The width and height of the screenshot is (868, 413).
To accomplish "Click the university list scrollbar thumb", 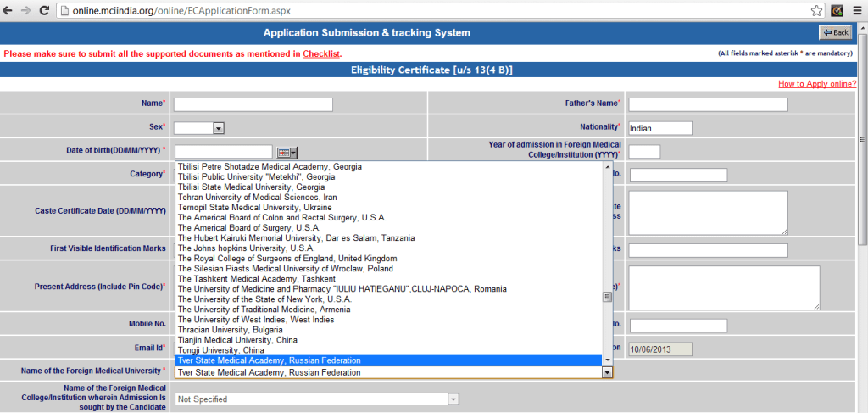I will click(x=607, y=297).
